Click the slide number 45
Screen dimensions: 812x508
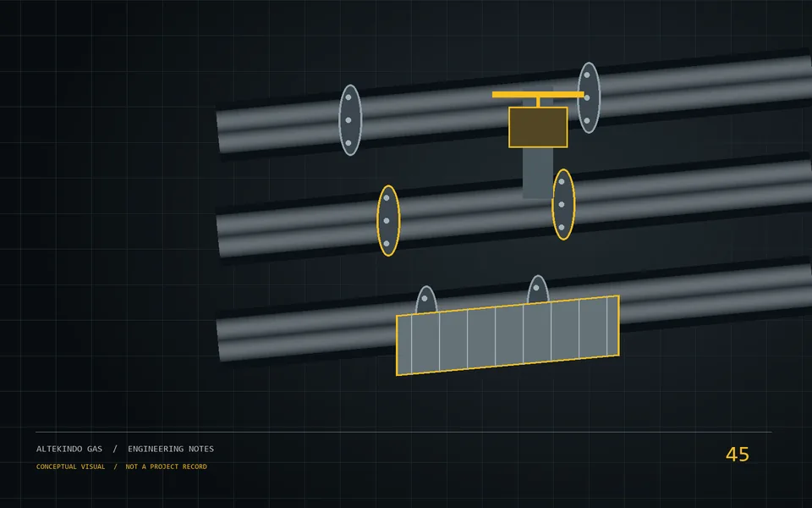(x=738, y=455)
